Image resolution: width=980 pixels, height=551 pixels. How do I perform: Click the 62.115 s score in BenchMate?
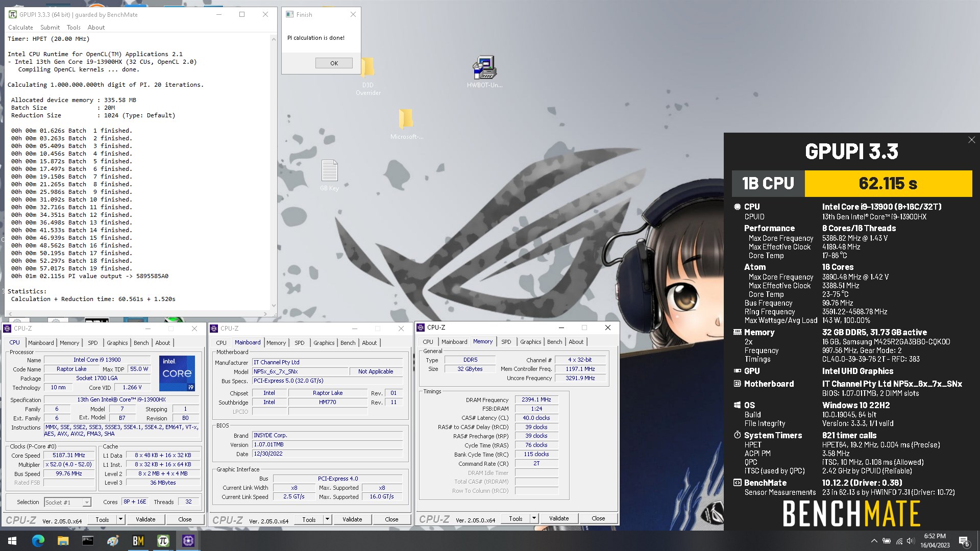tap(888, 184)
